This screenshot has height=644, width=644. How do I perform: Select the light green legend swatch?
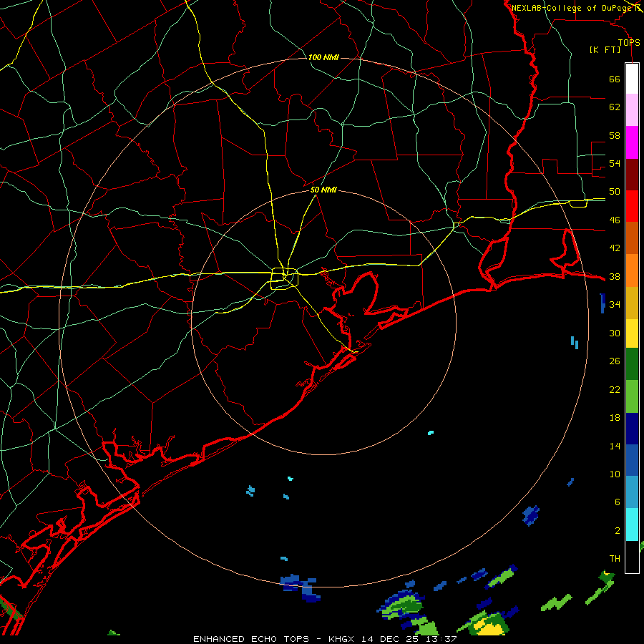[632, 396]
